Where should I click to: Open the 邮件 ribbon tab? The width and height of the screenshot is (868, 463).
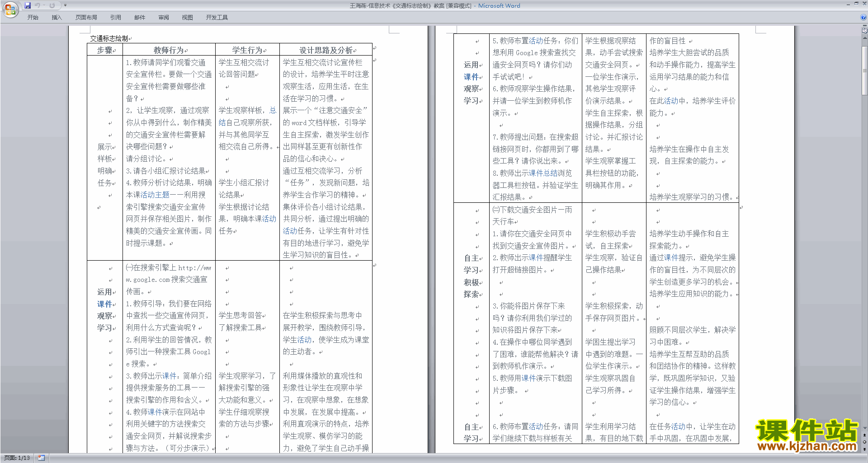pos(140,18)
